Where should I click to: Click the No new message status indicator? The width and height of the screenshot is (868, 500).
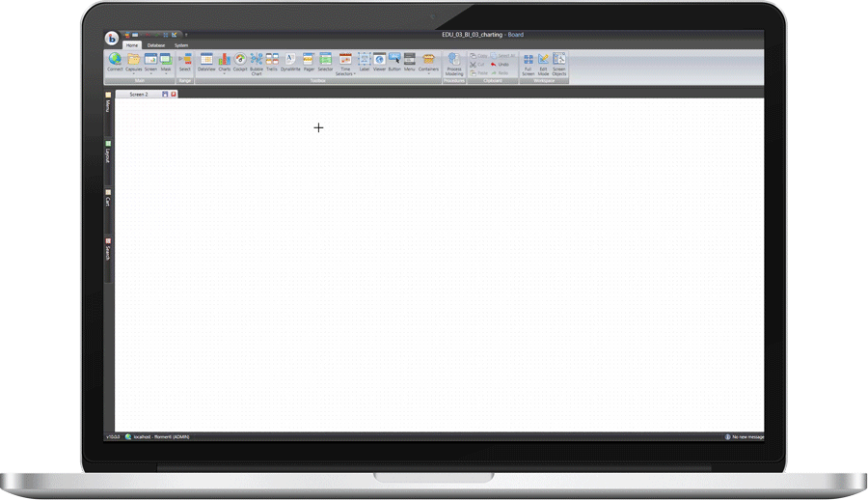(x=745, y=437)
